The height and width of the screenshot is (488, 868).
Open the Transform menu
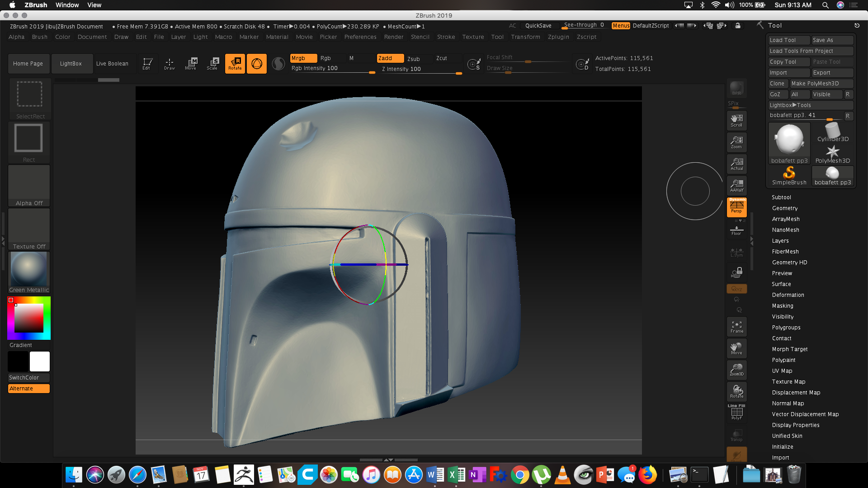pos(525,37)
